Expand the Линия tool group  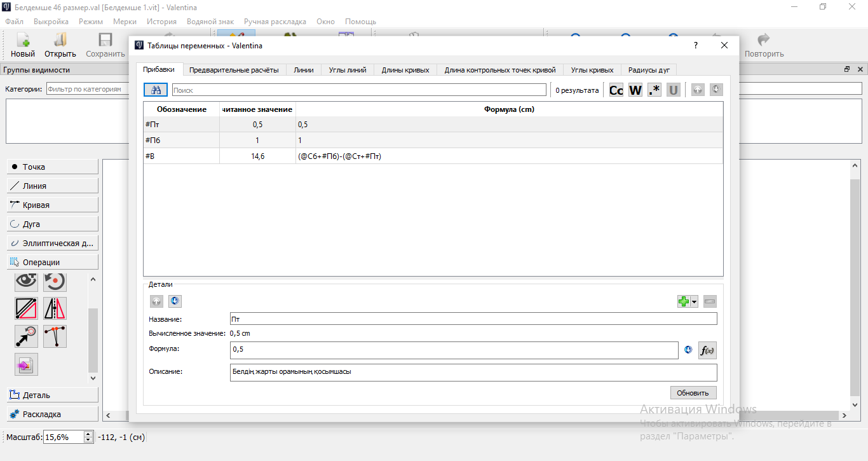coord(53,186)
